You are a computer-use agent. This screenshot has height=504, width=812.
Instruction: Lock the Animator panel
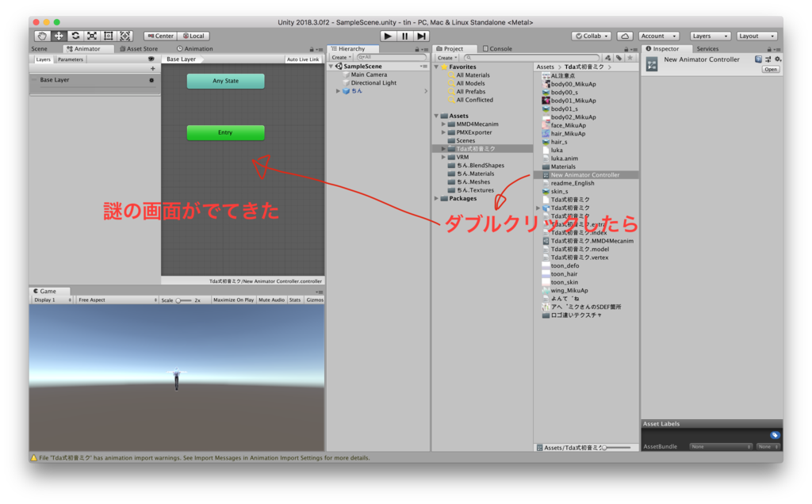(312, 50)
